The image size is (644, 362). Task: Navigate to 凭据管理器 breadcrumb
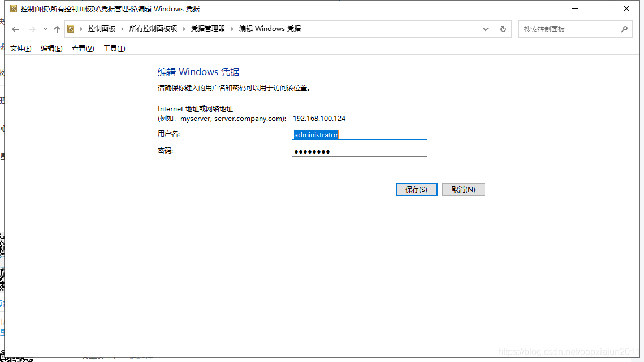click(208, 29)
